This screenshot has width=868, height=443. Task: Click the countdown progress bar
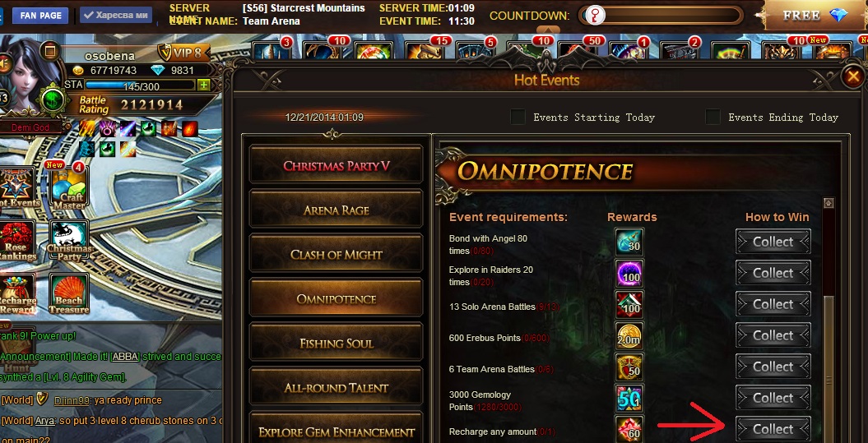(661, 16)
